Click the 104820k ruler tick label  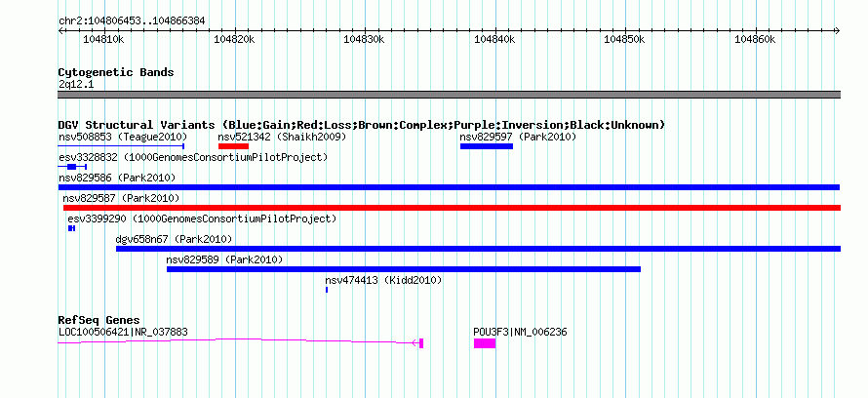(x=234, y=40)
